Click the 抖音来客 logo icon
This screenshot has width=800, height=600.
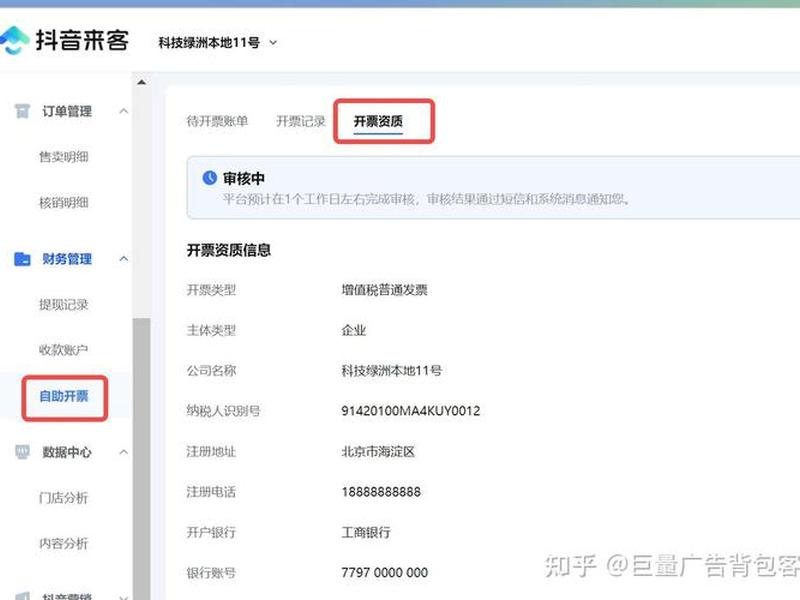pos(13,40)
